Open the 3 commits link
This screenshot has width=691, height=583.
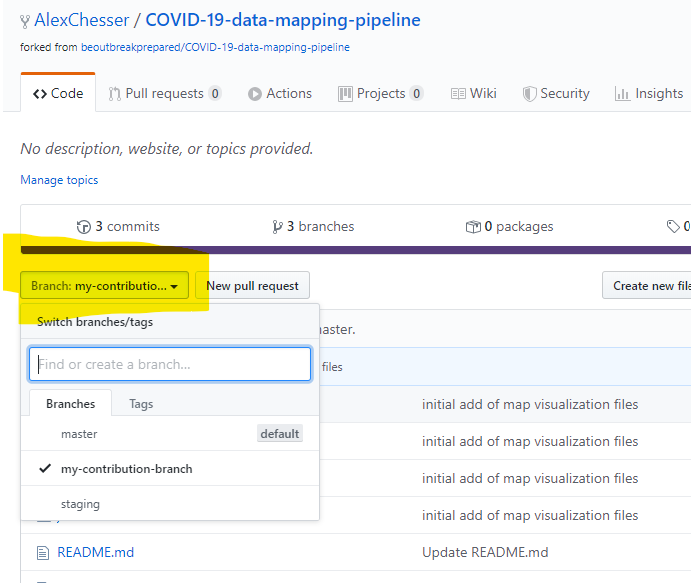pos(118,227)
